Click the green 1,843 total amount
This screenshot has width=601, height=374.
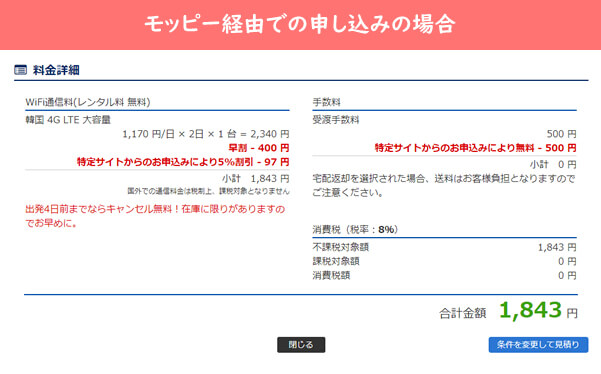[x=530, y=310]
